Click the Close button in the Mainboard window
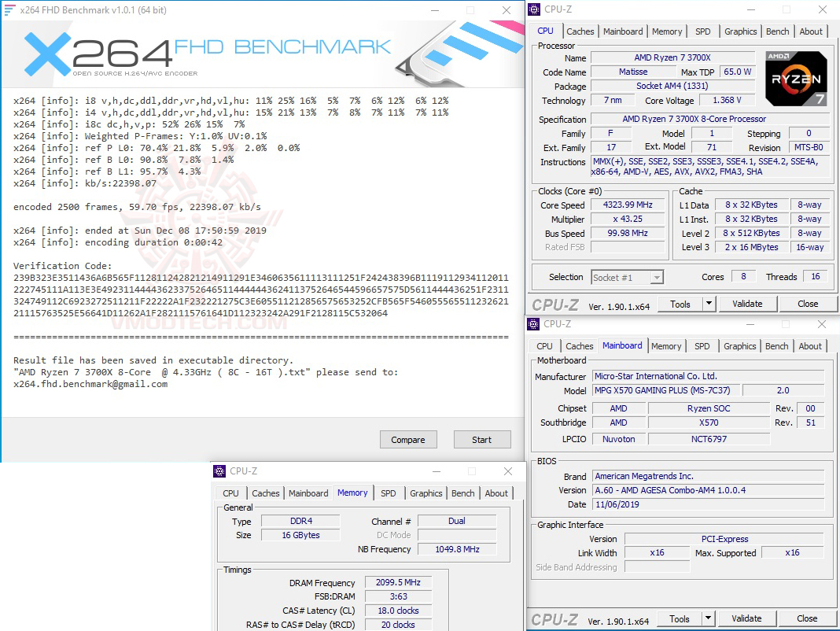 pos(807,618)
